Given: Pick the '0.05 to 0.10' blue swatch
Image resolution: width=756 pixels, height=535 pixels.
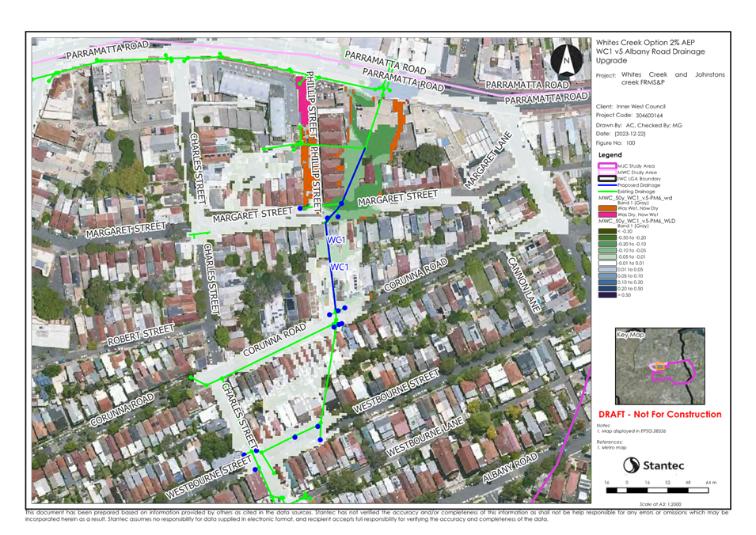Looking at the screenshot, I should click(x=607, y=275).
